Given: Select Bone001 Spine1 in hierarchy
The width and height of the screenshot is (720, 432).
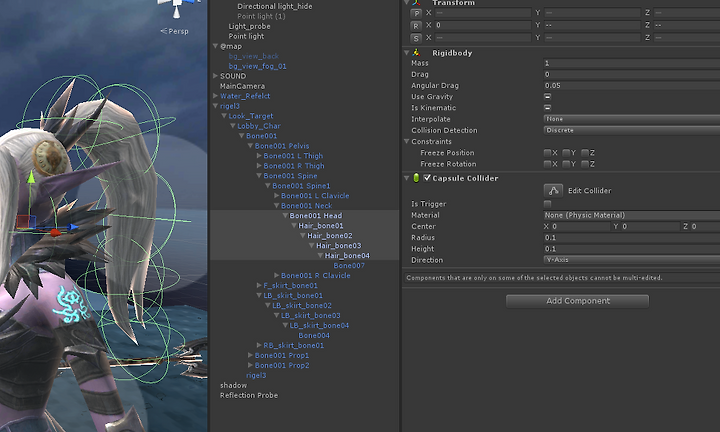Looking at the screenshot, I should pyautogui.click(x=301, y=185).
